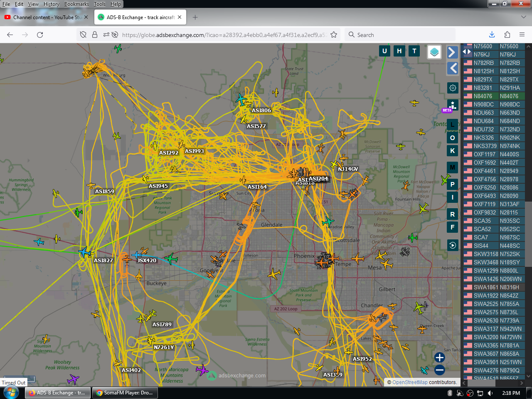Toggle the L map option button

click(x=453, y=124)
